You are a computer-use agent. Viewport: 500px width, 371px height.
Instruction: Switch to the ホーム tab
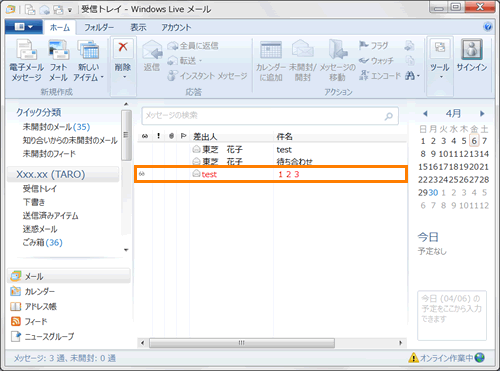60,27
